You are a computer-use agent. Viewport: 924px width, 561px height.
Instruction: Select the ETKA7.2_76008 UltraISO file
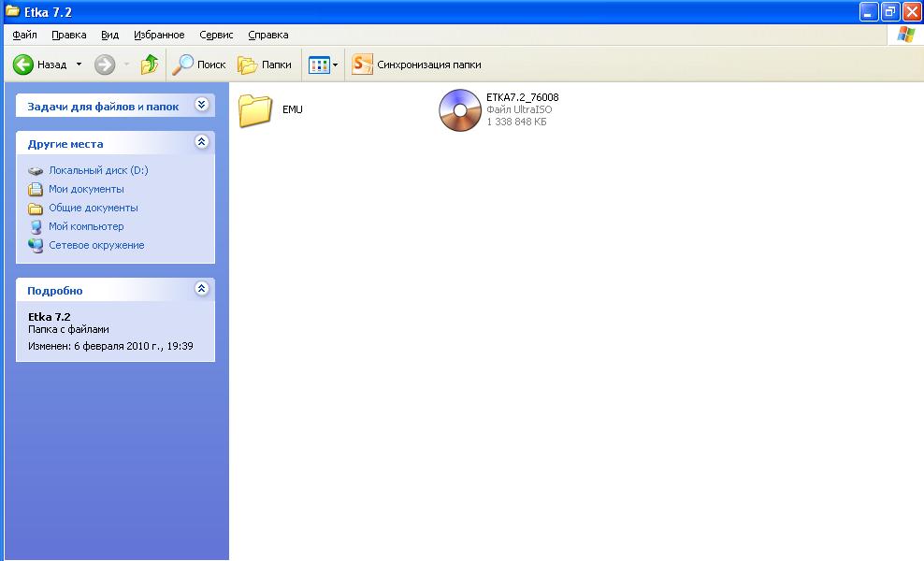(x=457, y=109)
